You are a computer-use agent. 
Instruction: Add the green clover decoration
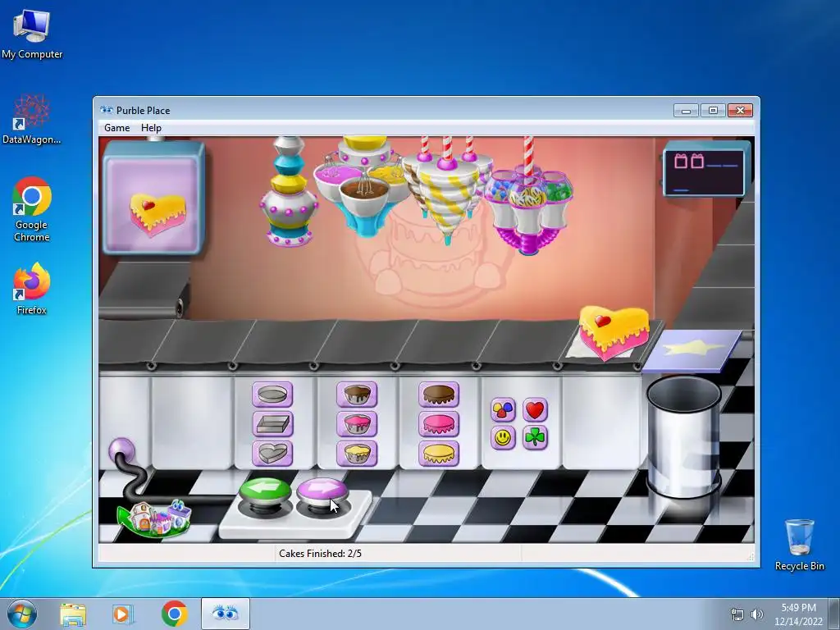[535, 438]
